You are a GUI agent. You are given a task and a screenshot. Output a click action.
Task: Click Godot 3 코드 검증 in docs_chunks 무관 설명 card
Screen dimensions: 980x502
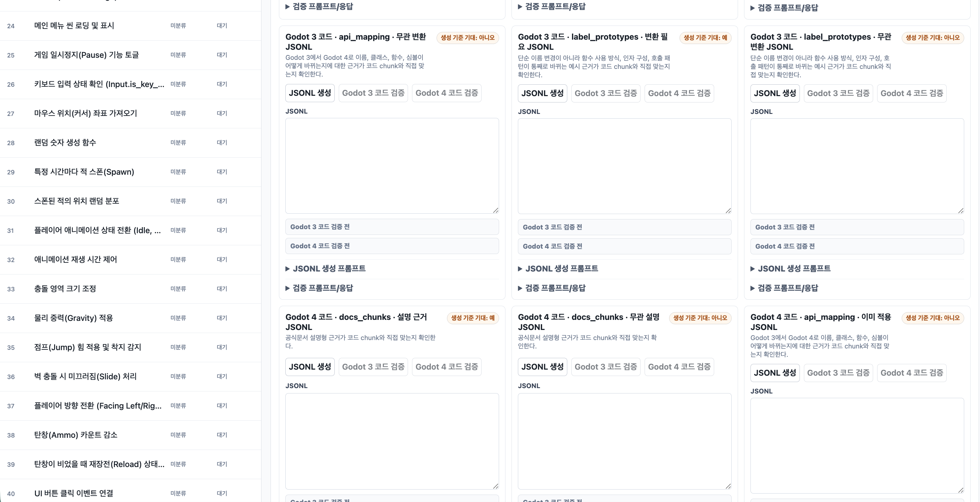tap(606, 367)
